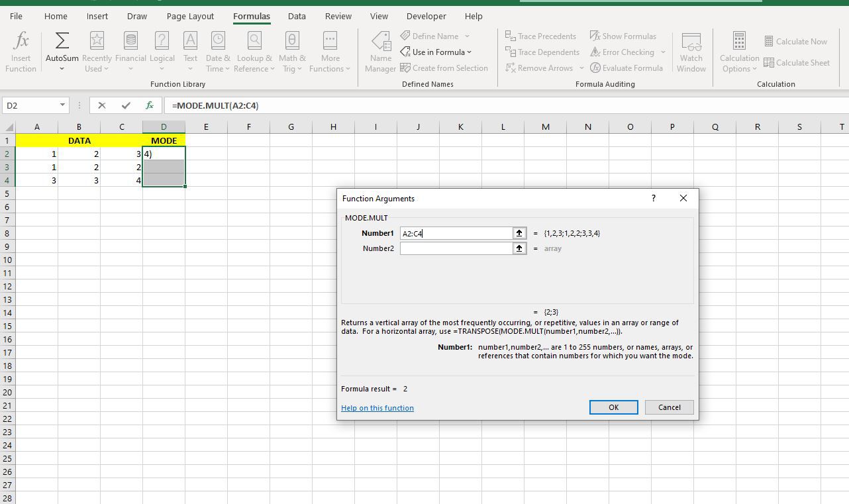Expand the Use in Formula dropdown

point(470,52)
